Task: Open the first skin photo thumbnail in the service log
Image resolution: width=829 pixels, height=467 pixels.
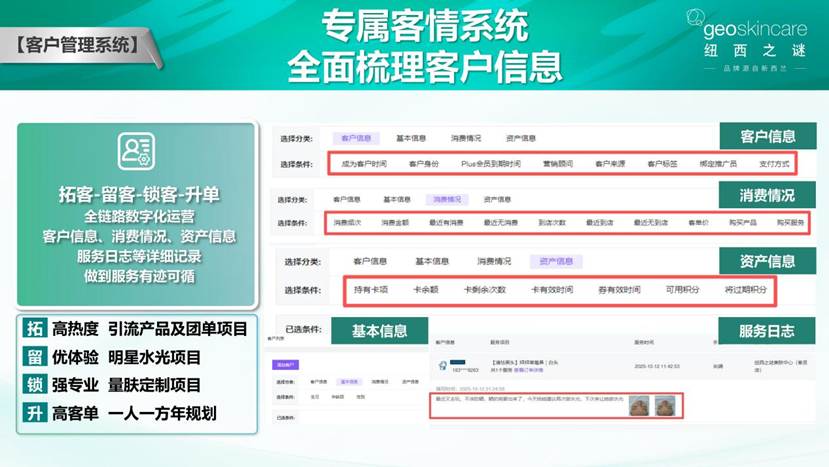Action: click(639, 406)
